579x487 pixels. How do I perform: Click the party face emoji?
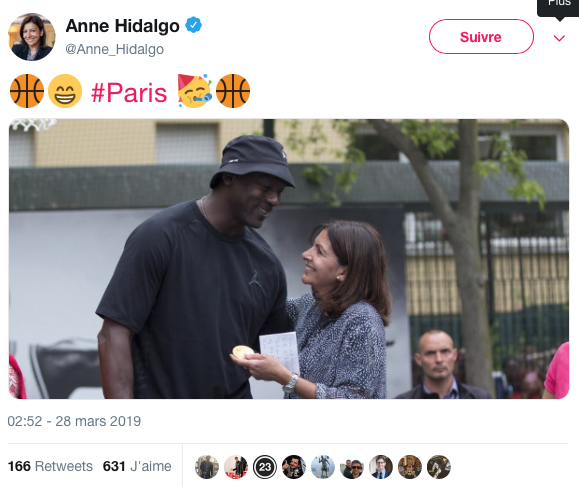tap(195, 91)
